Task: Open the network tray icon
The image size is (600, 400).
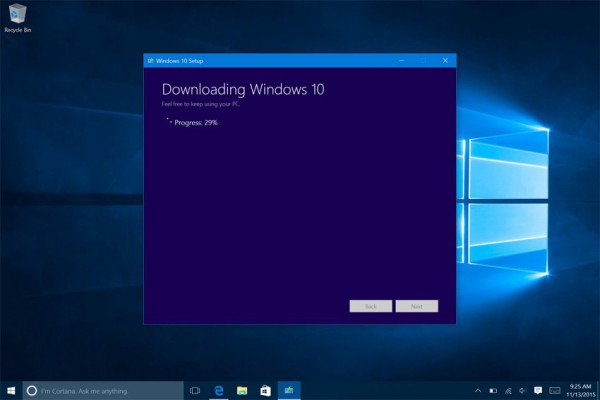Action: [x=508, y=390]
